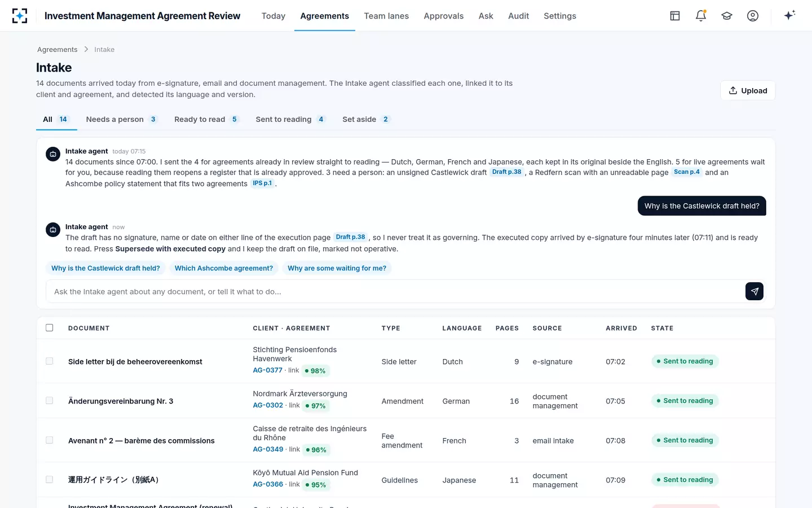Image resolution: width=812 pixels, height=508 pixels.
Task: Click the app logo icon
Action: pyautogui.click(x=20, y=16)
